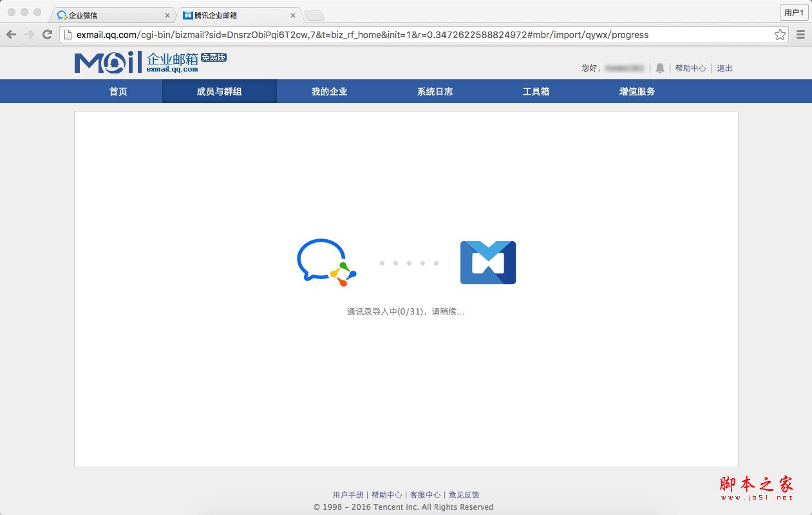Click the import progress dots indicator

click(410, 262)
